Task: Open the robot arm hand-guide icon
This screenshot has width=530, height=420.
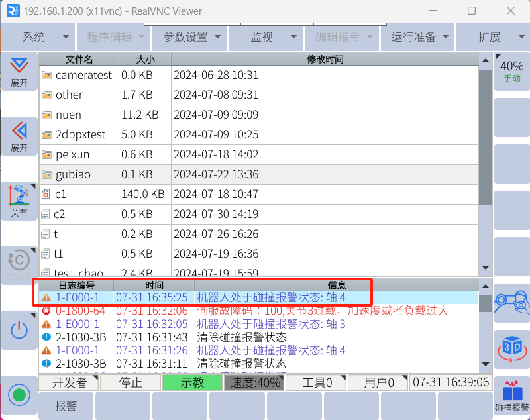Action: (x=511, y=303)
